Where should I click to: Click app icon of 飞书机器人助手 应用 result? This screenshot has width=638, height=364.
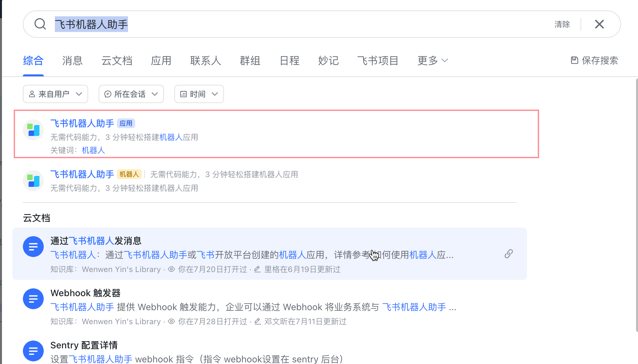tap(33, 130)
